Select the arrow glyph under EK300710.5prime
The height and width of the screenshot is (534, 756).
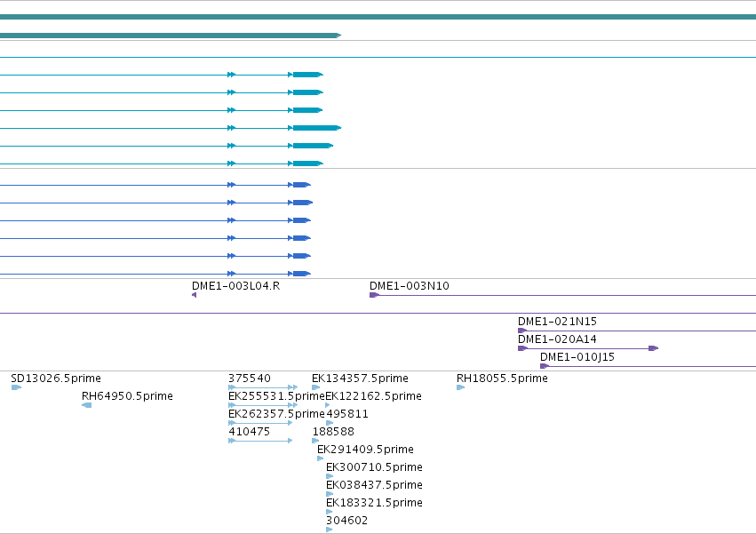(330, 476)
